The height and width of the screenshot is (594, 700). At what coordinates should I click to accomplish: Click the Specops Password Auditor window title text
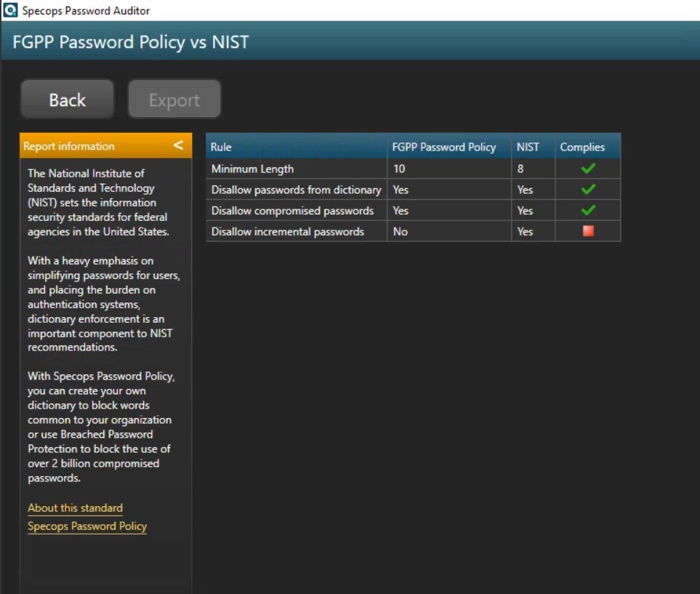[x=86, y=10]
